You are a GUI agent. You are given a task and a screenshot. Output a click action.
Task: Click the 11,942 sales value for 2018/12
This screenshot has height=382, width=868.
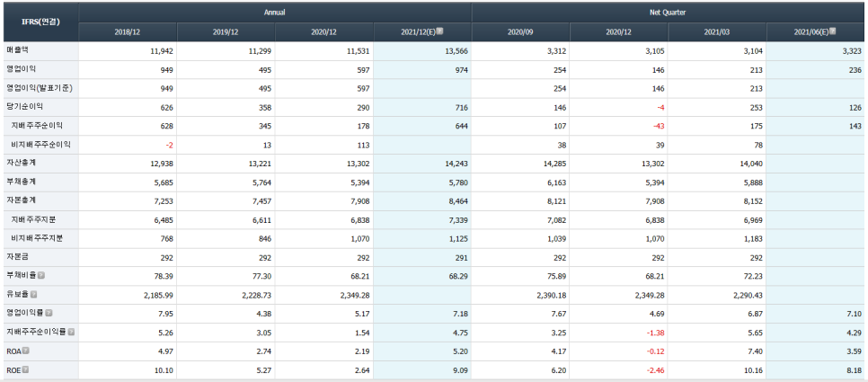[161, 51]
